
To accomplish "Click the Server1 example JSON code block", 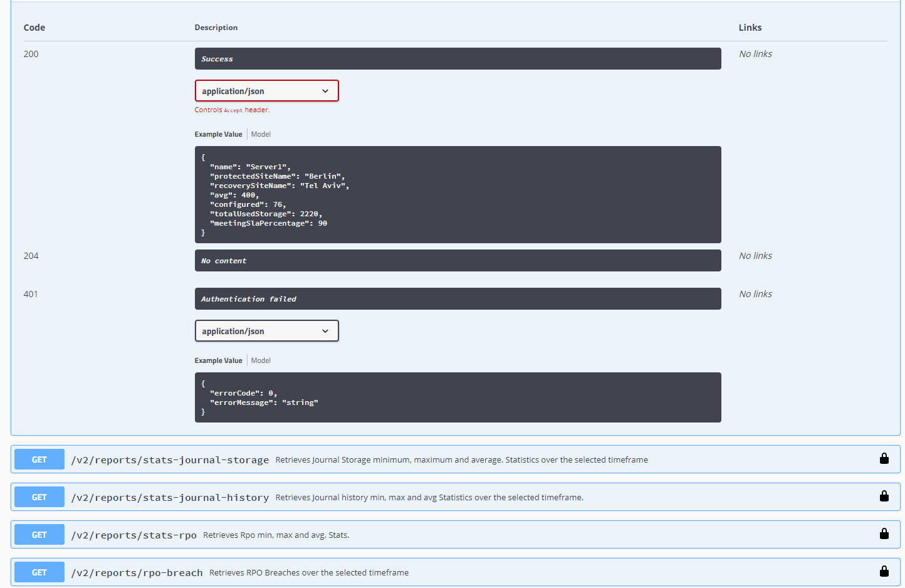I will [458, 194].
